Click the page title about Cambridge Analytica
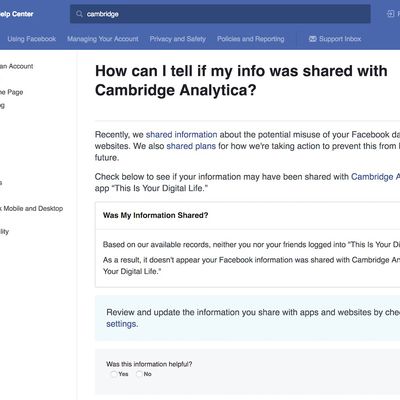The height and width of the screenshot is (400, 400). click(241, 80)
